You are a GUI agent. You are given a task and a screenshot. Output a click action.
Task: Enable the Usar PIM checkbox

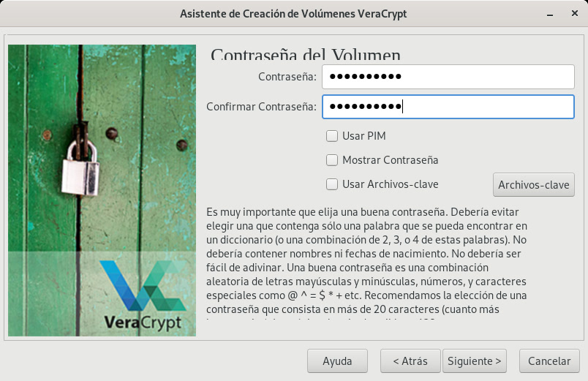332,136
